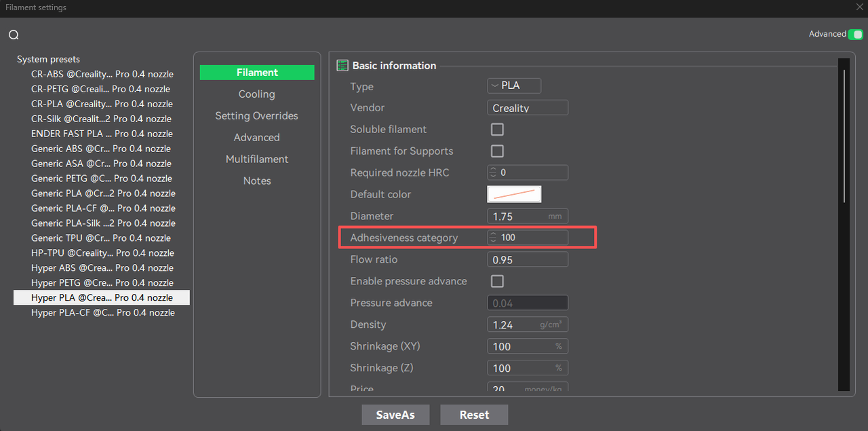The height and width of the screenshot is (431, 868).
Task: Click the Basic information section icon
Action: (x=342, y=66)
